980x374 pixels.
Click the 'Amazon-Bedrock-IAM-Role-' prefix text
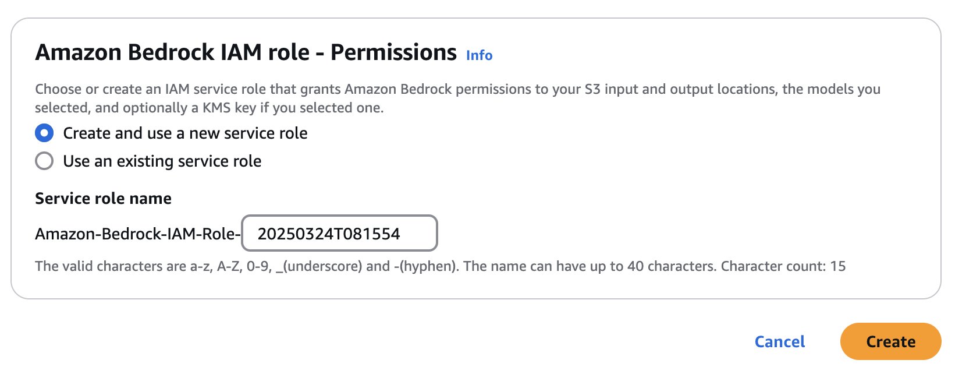point(137,234)
